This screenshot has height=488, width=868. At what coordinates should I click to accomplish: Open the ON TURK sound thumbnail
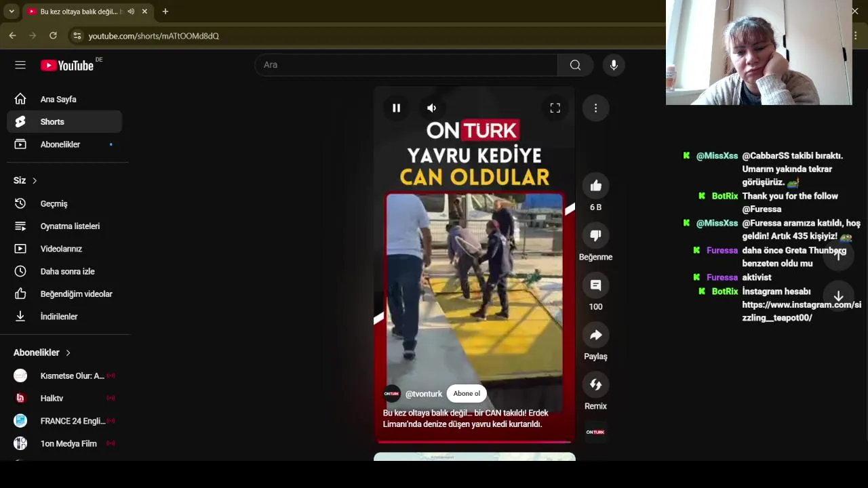tap(595, 432)
